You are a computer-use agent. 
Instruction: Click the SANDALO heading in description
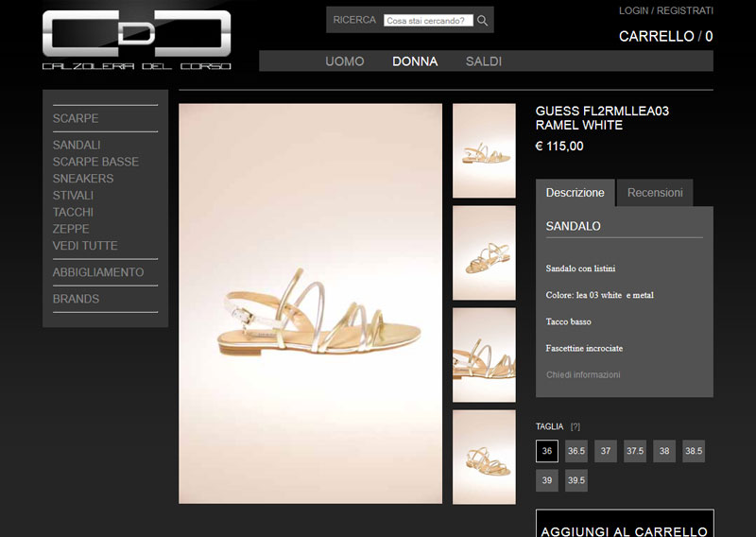coord(573,226)
